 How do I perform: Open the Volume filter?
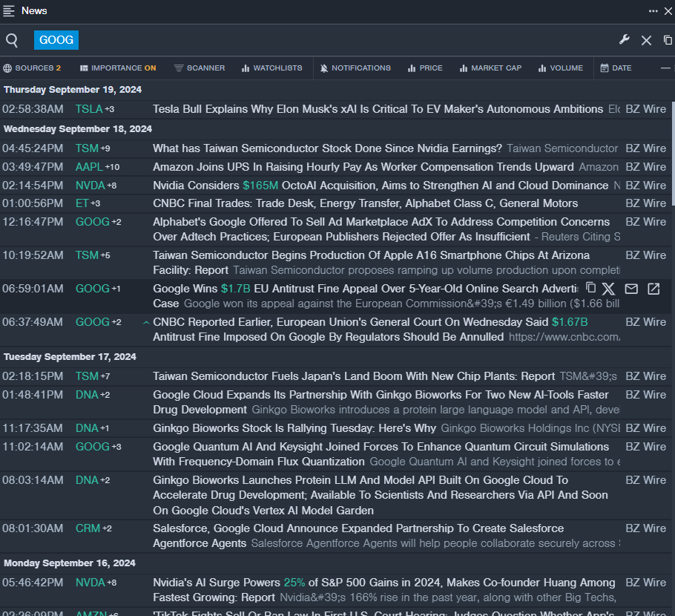point(561,68)
